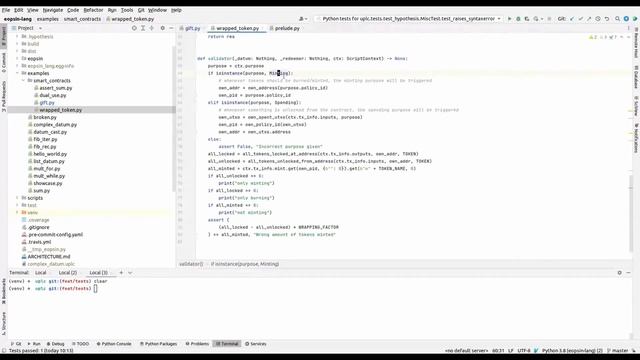640x360 pixels.
Task: Open the Python Console tool window
Action: click(x=114, y=344)
